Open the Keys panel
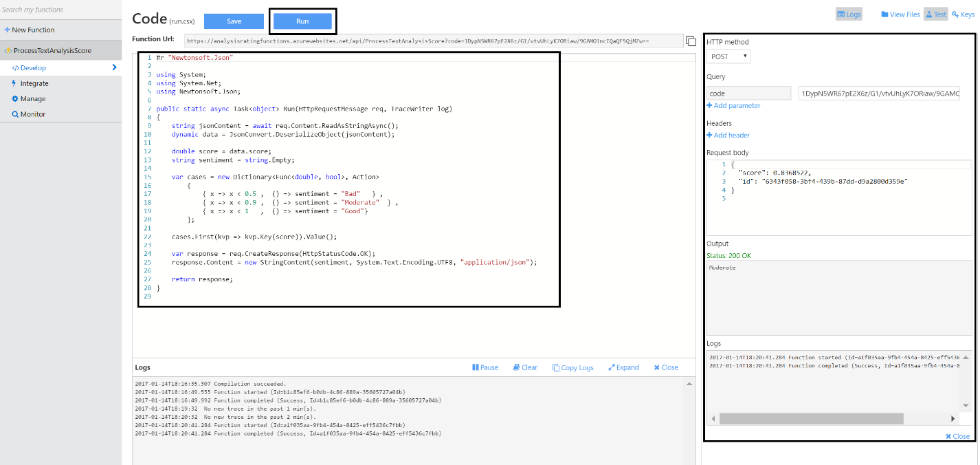This screenshot has width=980, height=465. coord(963,14)
